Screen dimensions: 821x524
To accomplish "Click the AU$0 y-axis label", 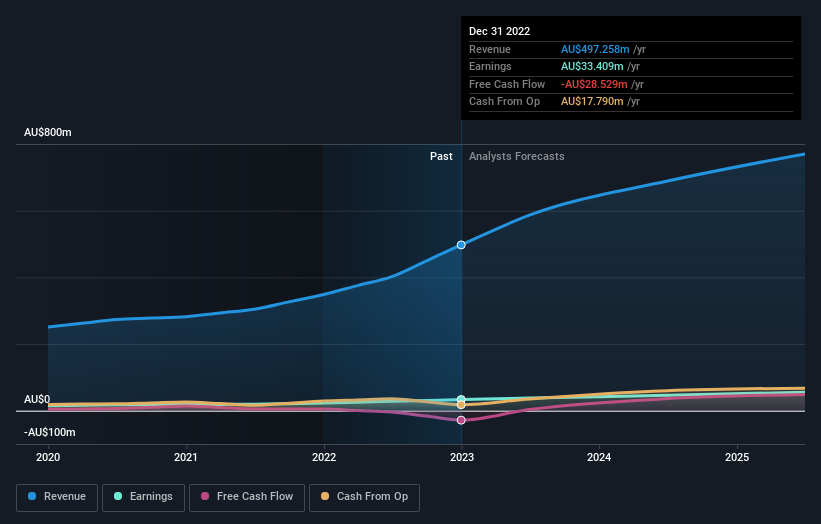I will (x=37, y=399).
